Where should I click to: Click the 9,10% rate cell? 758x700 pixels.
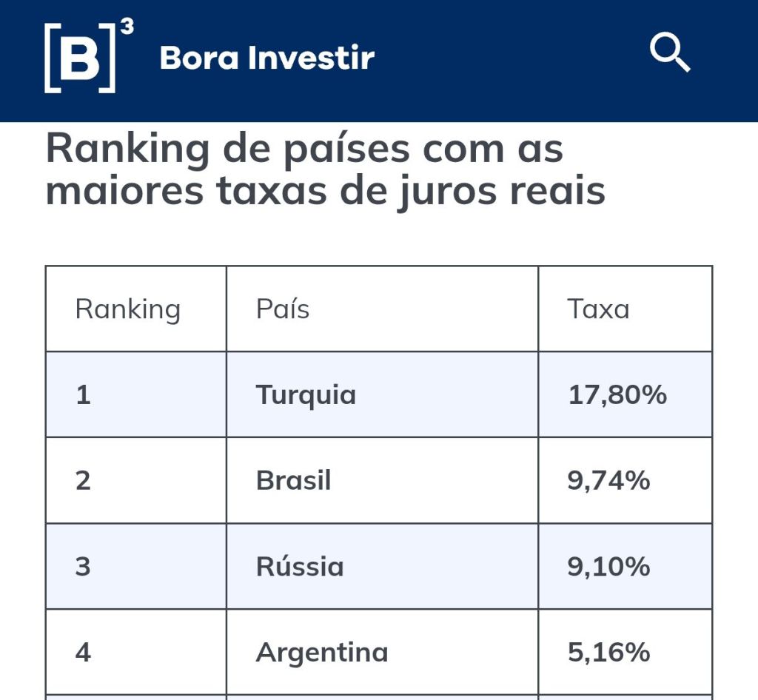[608, 567]
